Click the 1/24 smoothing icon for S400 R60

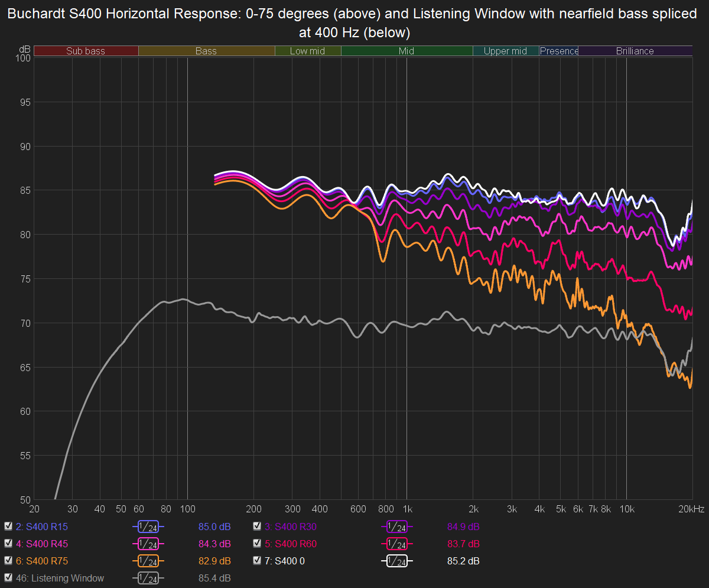(x=397, y=543)
